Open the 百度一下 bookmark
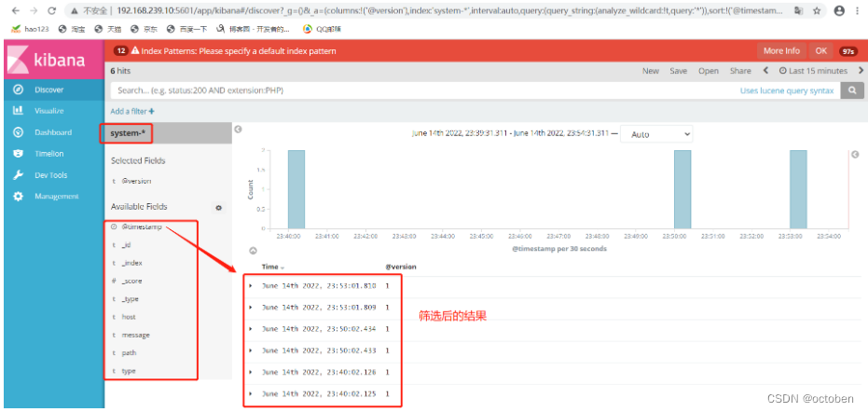Image resolution: width=868 pixels, height=412 pixels. [x=187, y=29]
